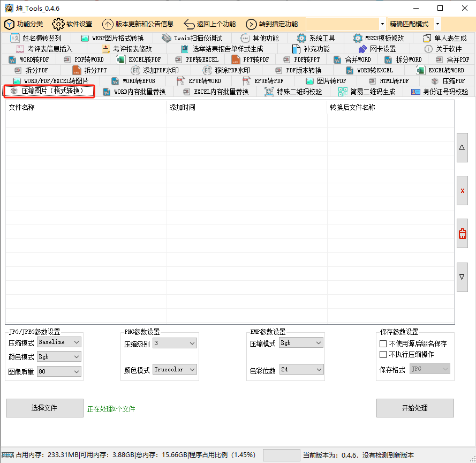Click 返回上个功能 back arrow icon
Screen dimensions: 476x463
(x=189, y=24)
